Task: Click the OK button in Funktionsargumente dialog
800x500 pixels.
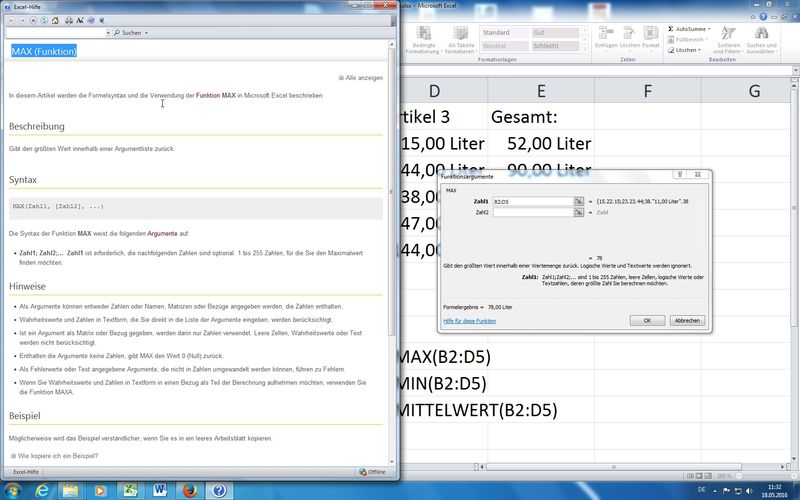Action: point(647,320)
